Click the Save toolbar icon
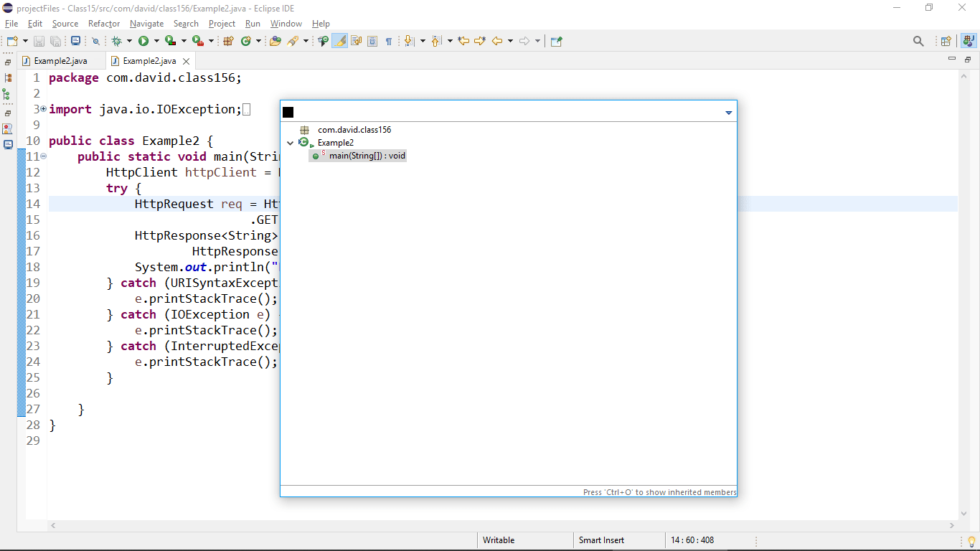 tap(39, 41)
